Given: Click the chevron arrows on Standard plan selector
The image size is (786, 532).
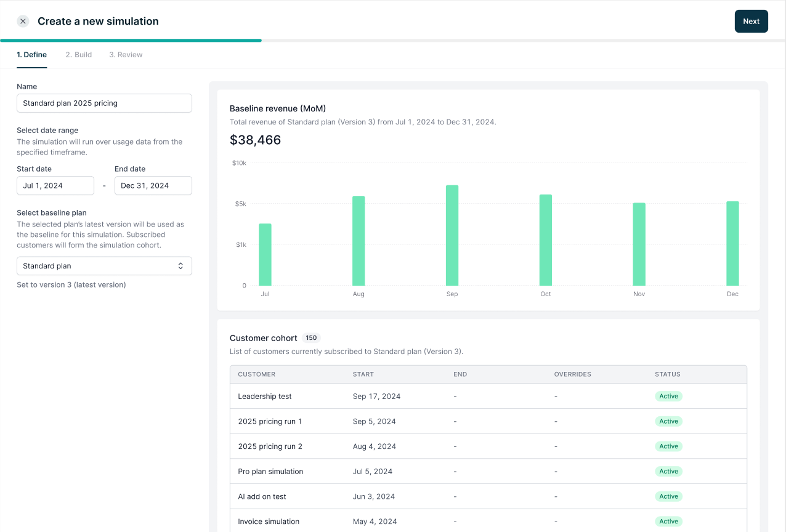Looking at the screenshot, I should pyautogui.click(x=180, y=266).
